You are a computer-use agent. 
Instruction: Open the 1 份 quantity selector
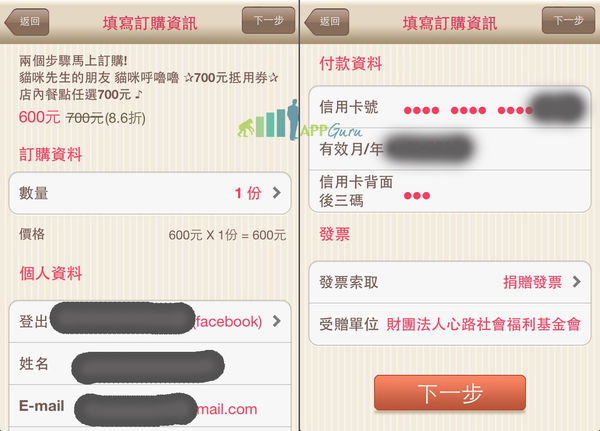[x=248, y=193]
